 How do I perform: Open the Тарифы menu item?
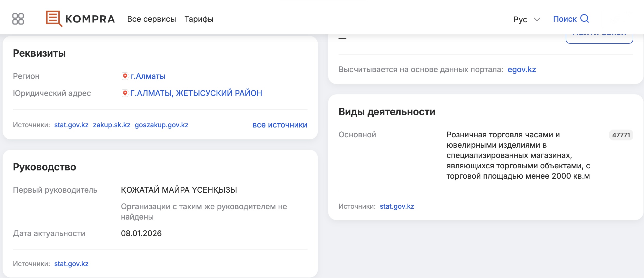199,19
